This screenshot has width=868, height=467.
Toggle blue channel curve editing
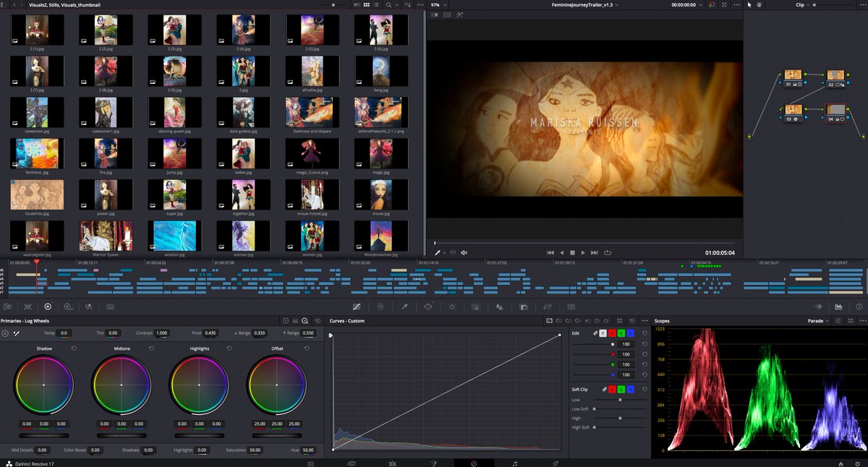point(630,333)
